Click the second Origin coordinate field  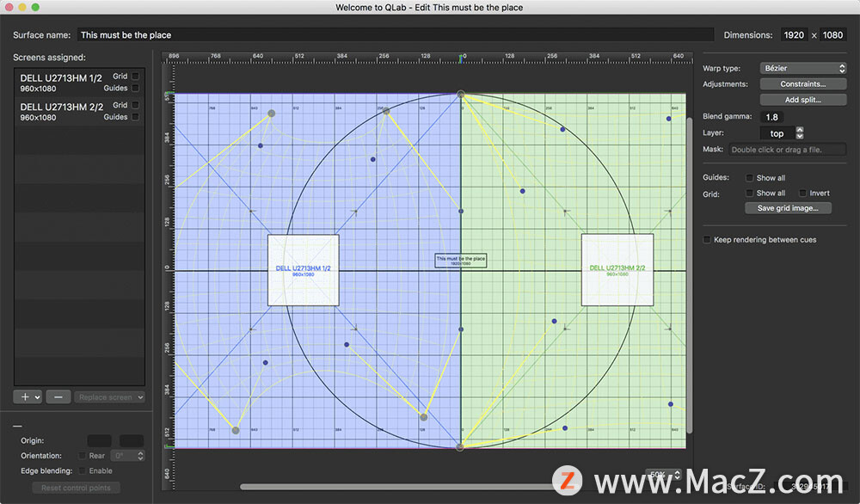(132, 440)
